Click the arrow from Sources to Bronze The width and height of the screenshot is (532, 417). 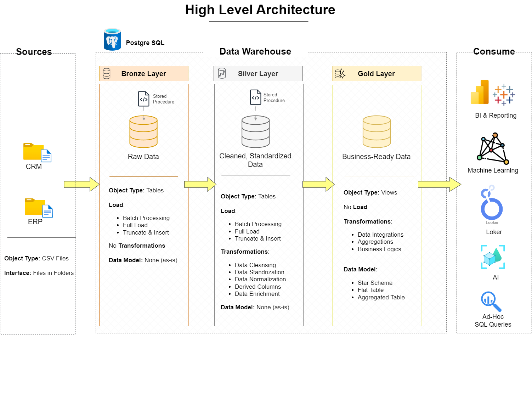tap(81, 184)
